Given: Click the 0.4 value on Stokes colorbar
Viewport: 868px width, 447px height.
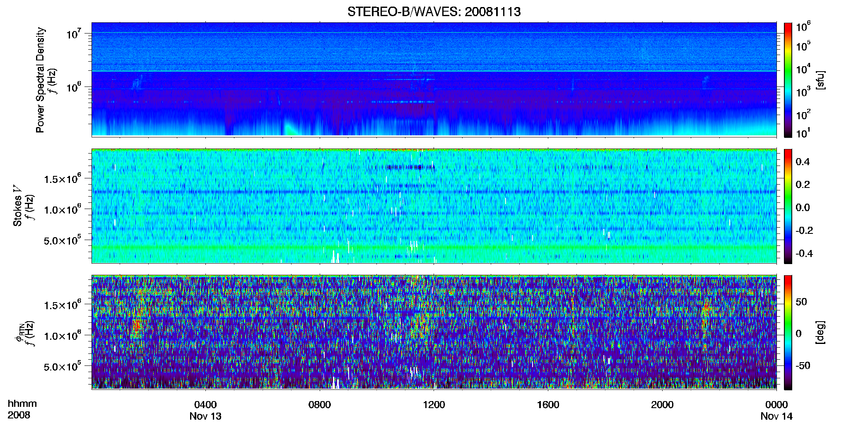Looking at the screenshot, I should [803, 162].
